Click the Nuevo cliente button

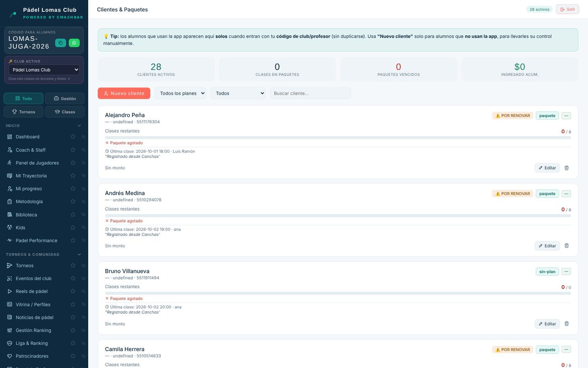point(124,93)
